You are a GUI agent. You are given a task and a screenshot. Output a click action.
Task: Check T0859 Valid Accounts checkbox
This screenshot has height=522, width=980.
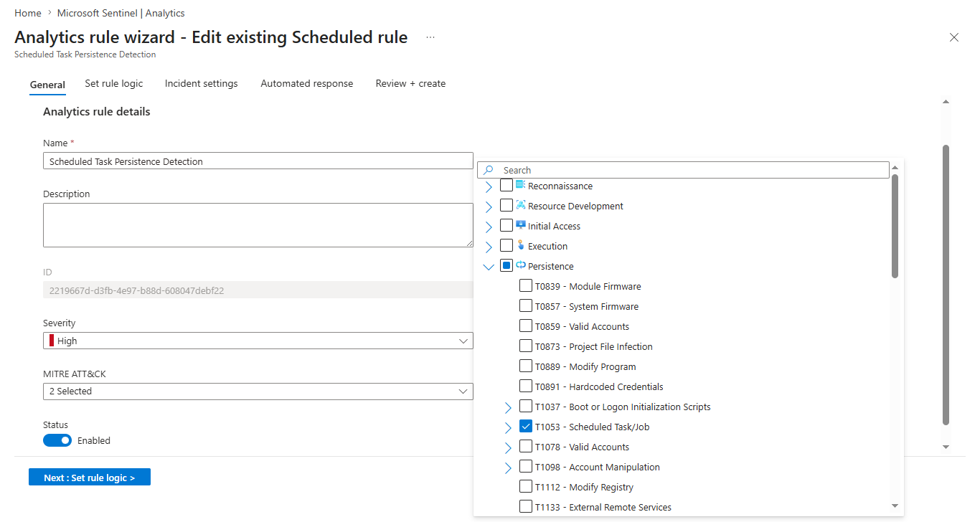pyautogui.click(x=526, y=326)
